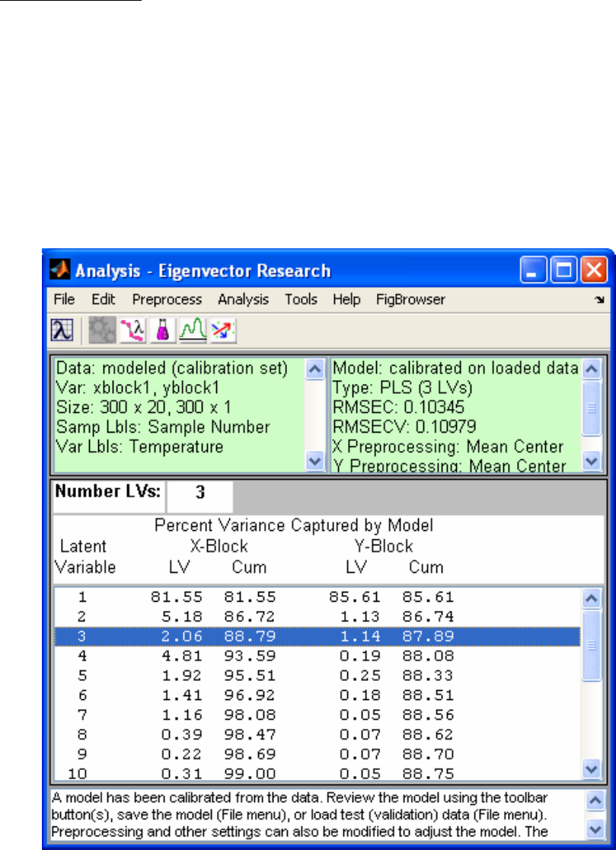Open loadings plot via green peaks icon

click(x=193, y=330)
